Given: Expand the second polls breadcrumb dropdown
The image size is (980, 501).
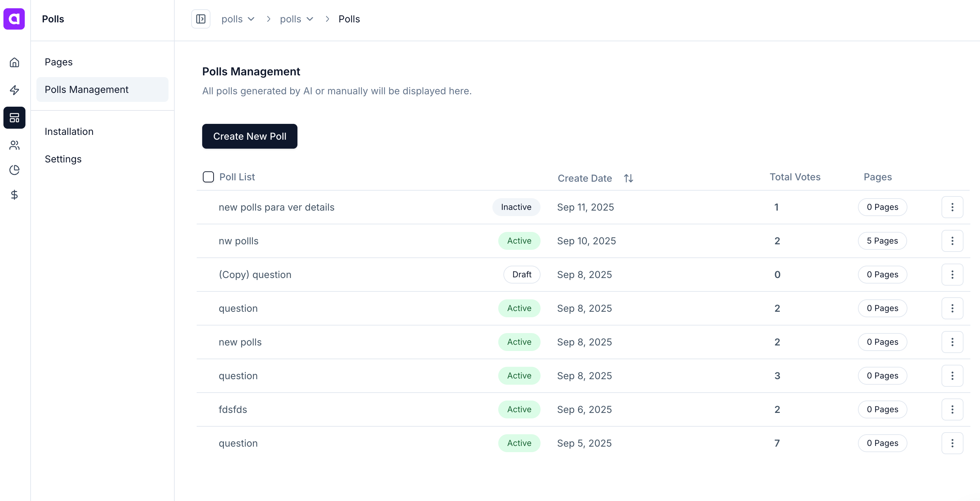Looking at the screenshot, I should [x=297, y=19].
